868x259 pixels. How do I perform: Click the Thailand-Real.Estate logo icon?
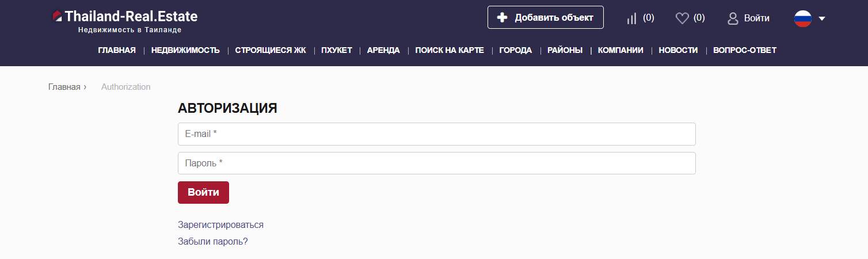57,17
